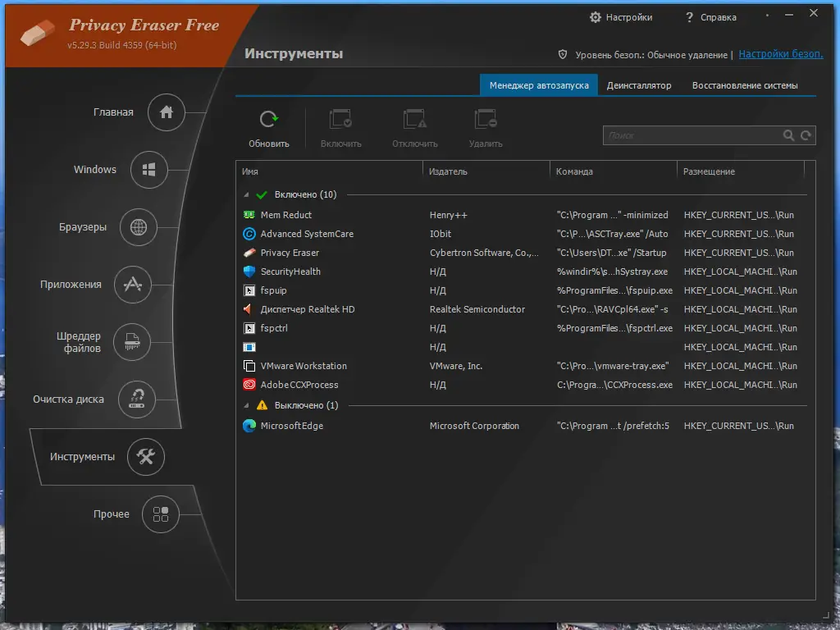Open the Приложения sidebar label
Viewport: 840px width, 630px height.
tap(71, 285)
